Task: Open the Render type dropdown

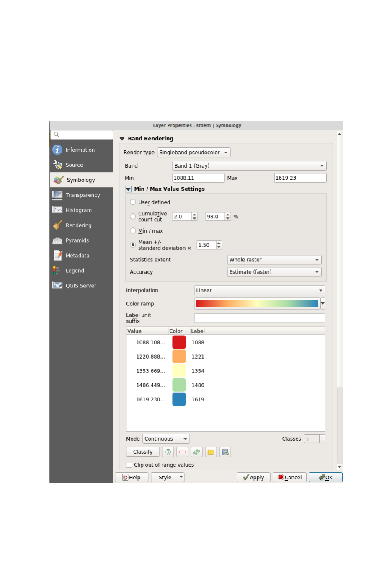Action: pyautogui.click(x=194, y=153)
